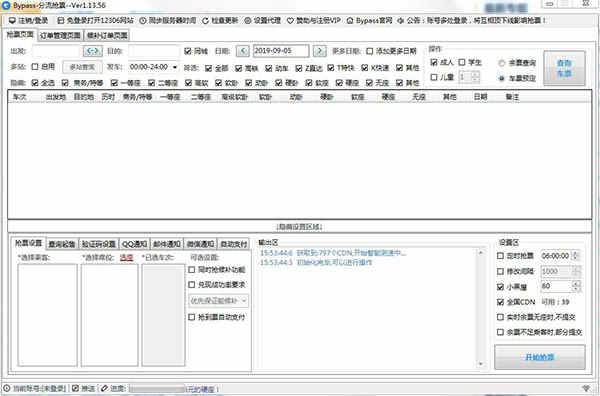Click the 开始抢票 button

[x=540, y=357]
